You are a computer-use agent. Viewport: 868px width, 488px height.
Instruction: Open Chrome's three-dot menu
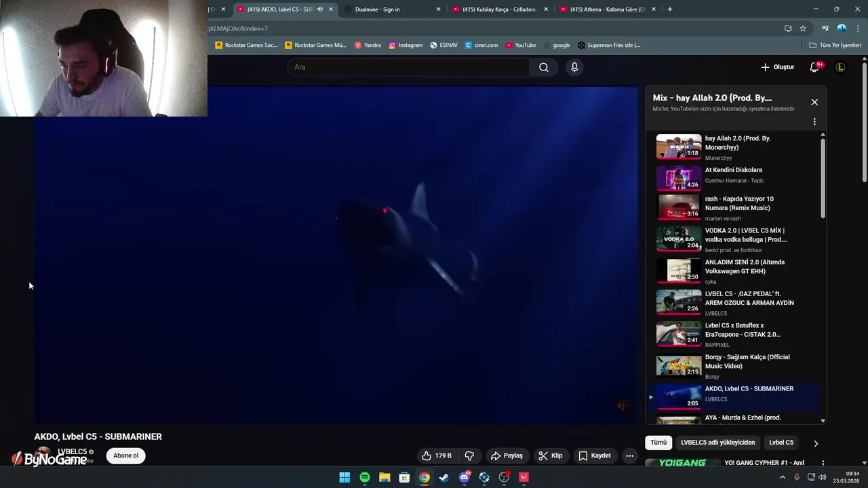858,28
